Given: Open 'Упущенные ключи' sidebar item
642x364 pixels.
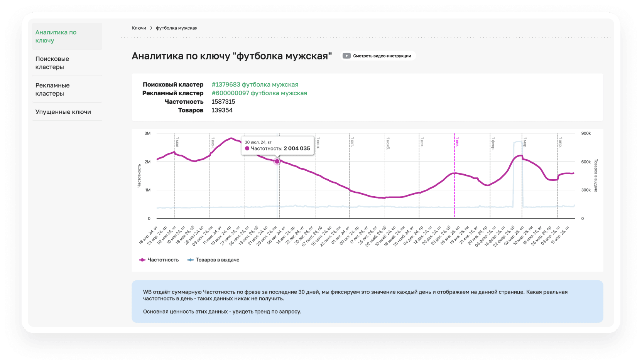Looking at the screenshot, I should point(63,112).
